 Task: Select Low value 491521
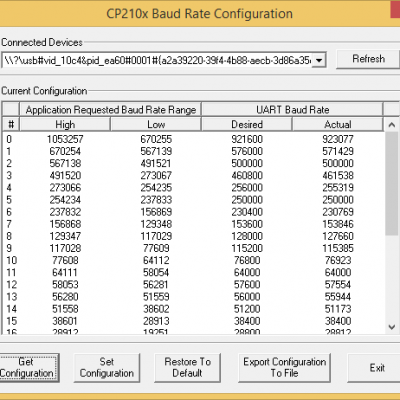[x=156, y=163]
